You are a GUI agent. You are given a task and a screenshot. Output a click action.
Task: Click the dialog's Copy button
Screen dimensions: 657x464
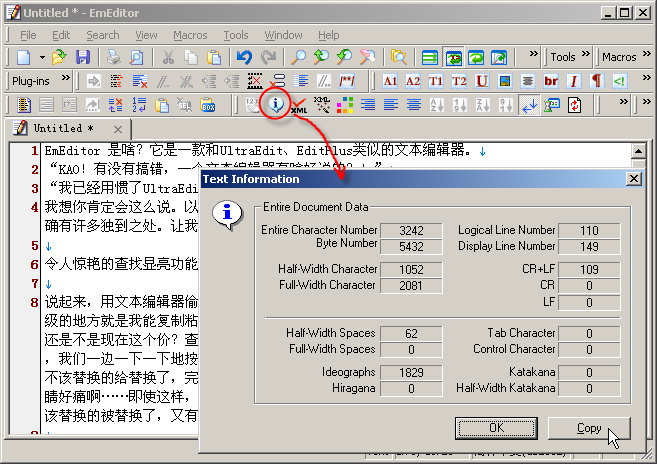(589, 428)
